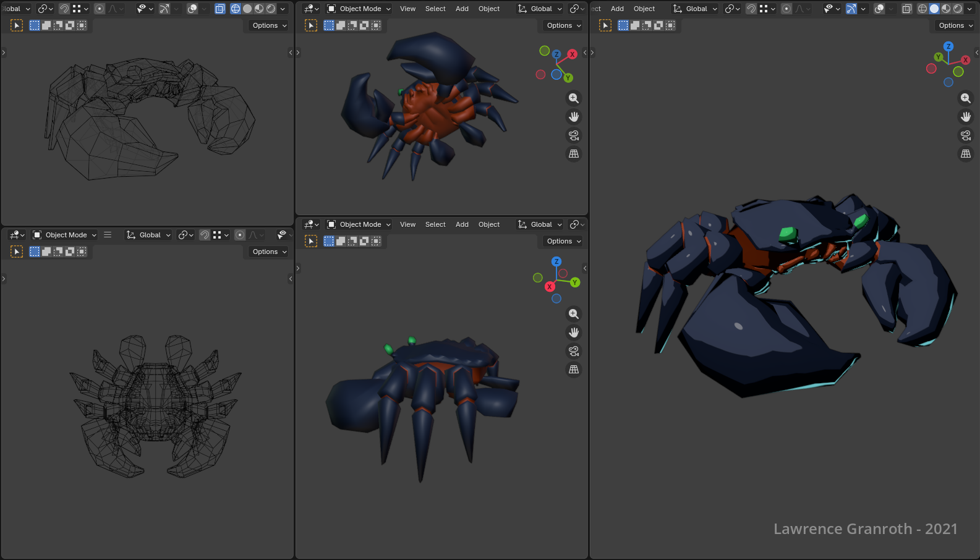Toggle camera view in the bottom-middle viewport

click(574, 351)
